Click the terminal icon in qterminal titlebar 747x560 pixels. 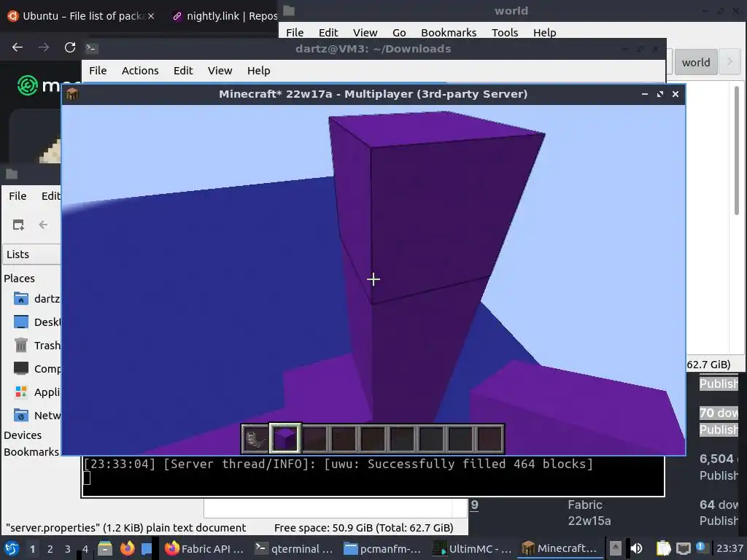tap(91, 48)
